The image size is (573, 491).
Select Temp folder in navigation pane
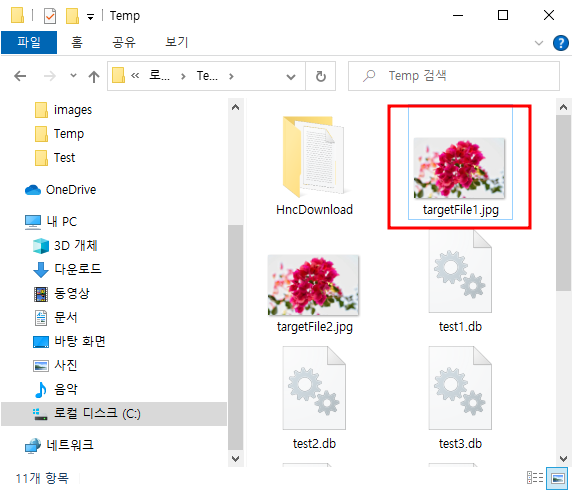click(69, 134)
